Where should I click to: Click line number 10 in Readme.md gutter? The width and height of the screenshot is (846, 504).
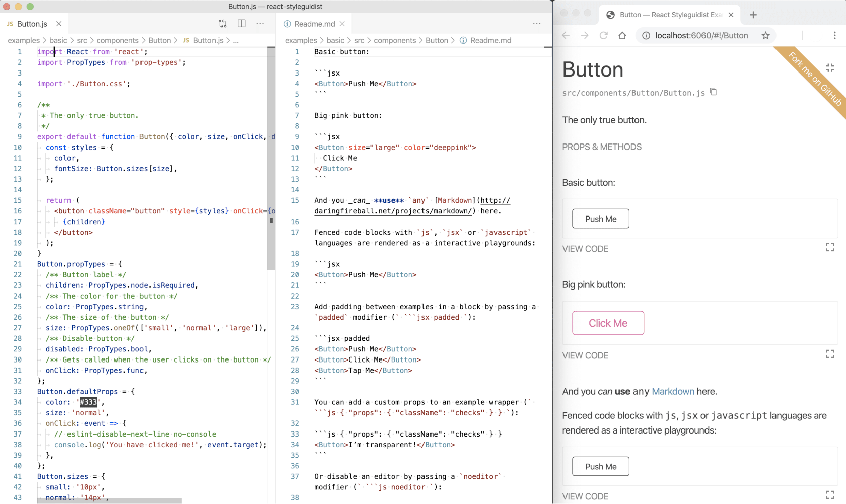click(x=295, y=147)
